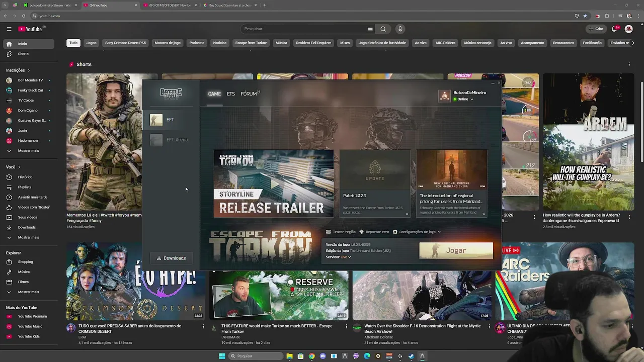
Task: Expand Online status dropdown in launcher
Action: pyautogui.click(x=463, y=99)
